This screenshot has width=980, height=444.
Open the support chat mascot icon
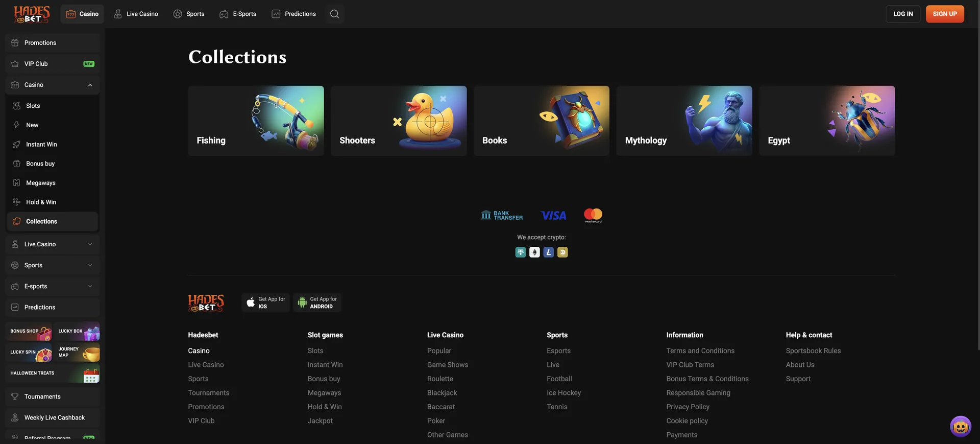pos(960,426)
